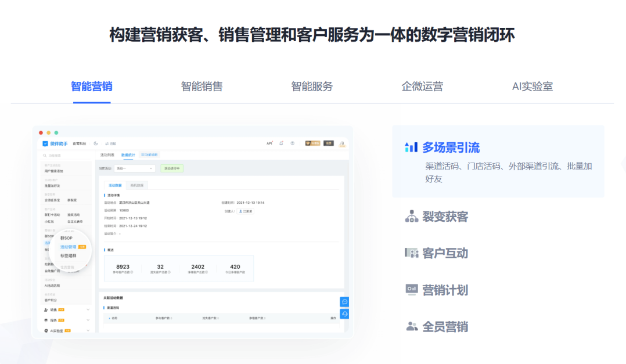Click the notification bell icon in screenshot header
This screenshot has height=364, width=626.
(x=281, y=143)
